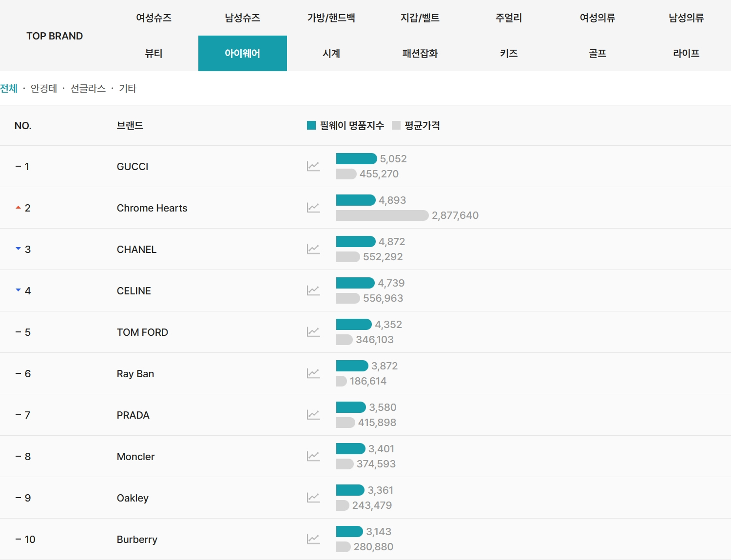Click the blue down arrow beside rank 4
Image resolution: width=731 pixels, height=560 pixels.
(x=18, y=290)
